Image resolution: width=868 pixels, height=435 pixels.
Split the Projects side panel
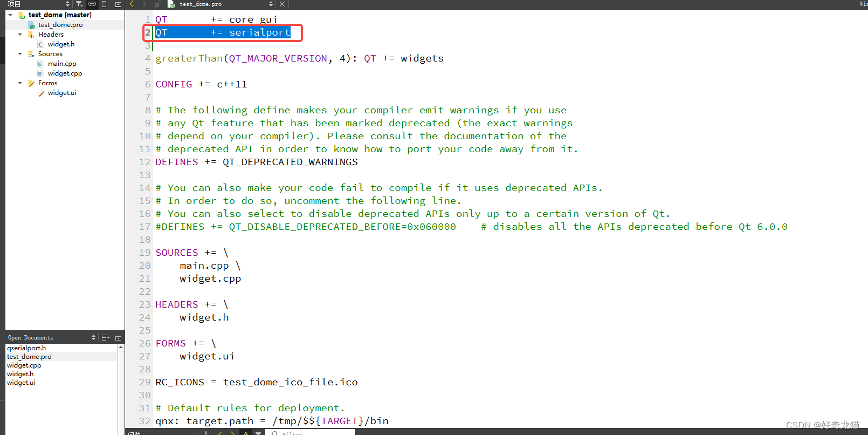click(106, 4)
